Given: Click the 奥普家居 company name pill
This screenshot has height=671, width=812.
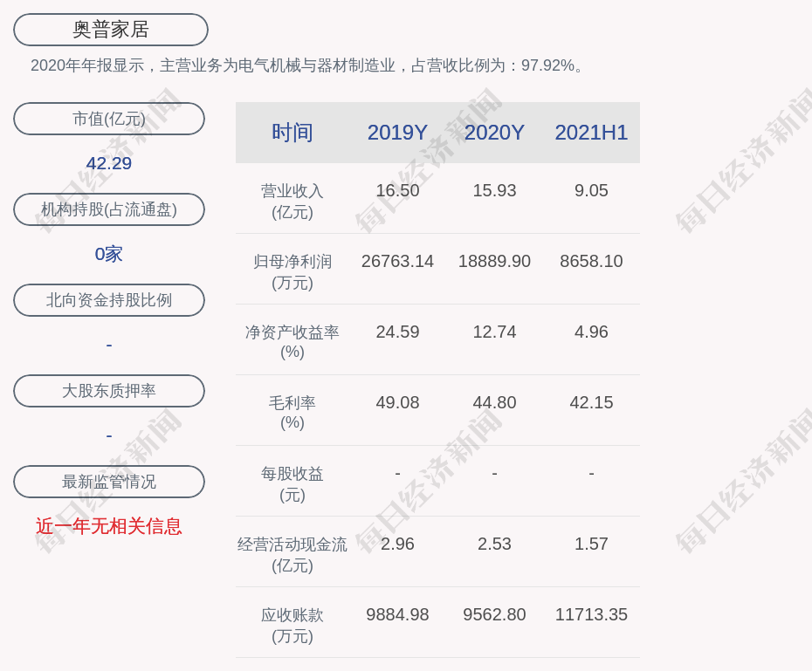Looking at the screenshot, I should [x=110, y=30].
